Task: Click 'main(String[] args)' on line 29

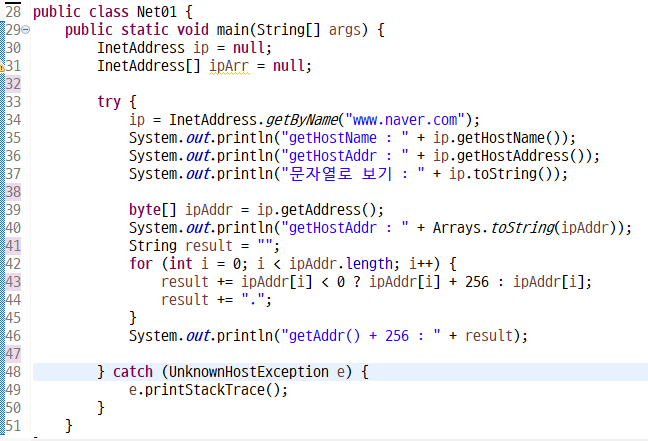Action: (x=292, y=30)
